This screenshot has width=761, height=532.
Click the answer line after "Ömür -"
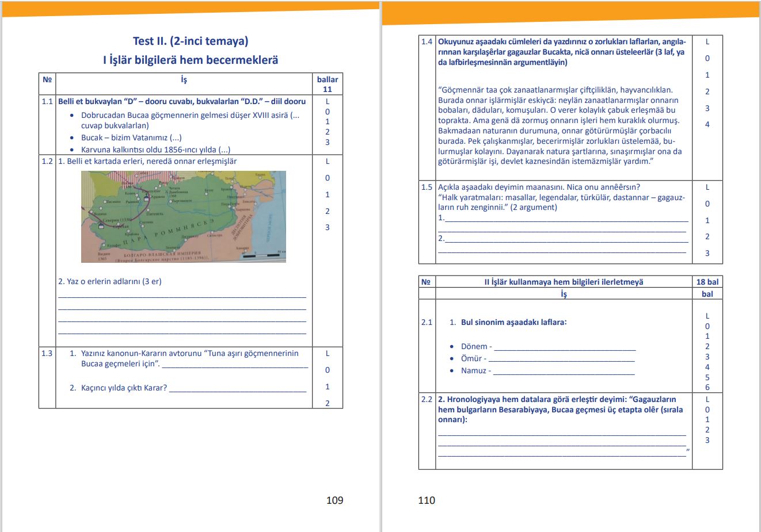click(x=561, y=360)
